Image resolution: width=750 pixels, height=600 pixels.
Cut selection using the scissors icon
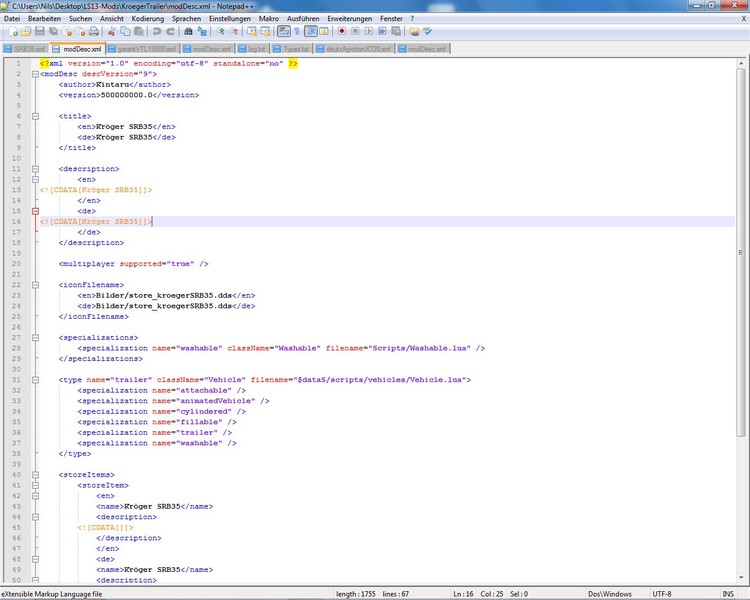(x=111, y=32)
